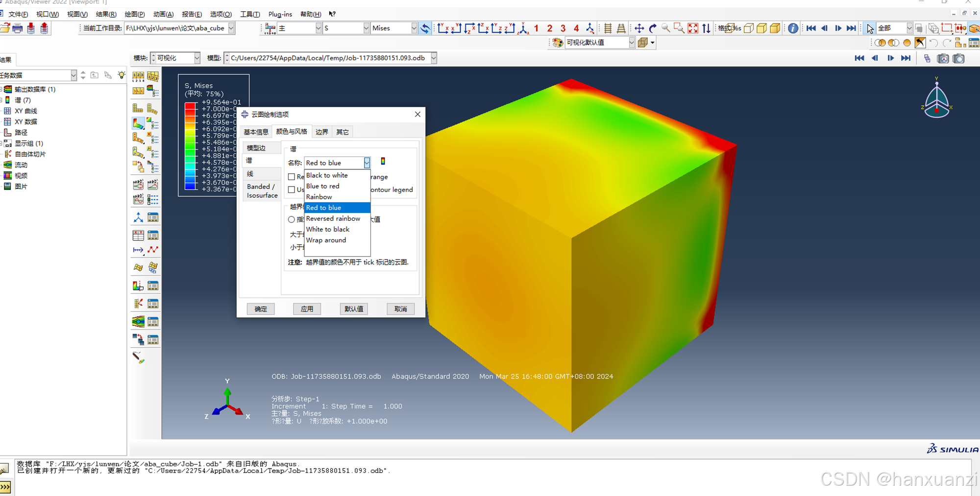Click the 默认值 button
The height and width of the screenshot is (496, 980).
click(354, 309)
